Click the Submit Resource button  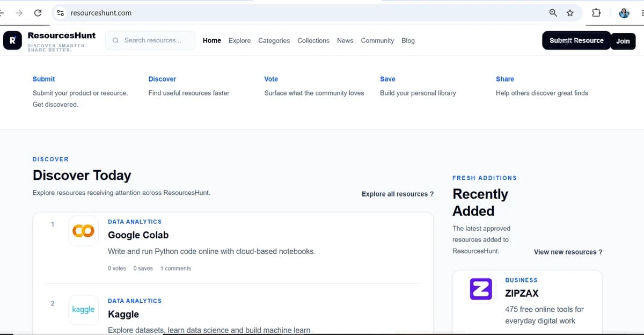pyautogui.click(x=576, y=40)
